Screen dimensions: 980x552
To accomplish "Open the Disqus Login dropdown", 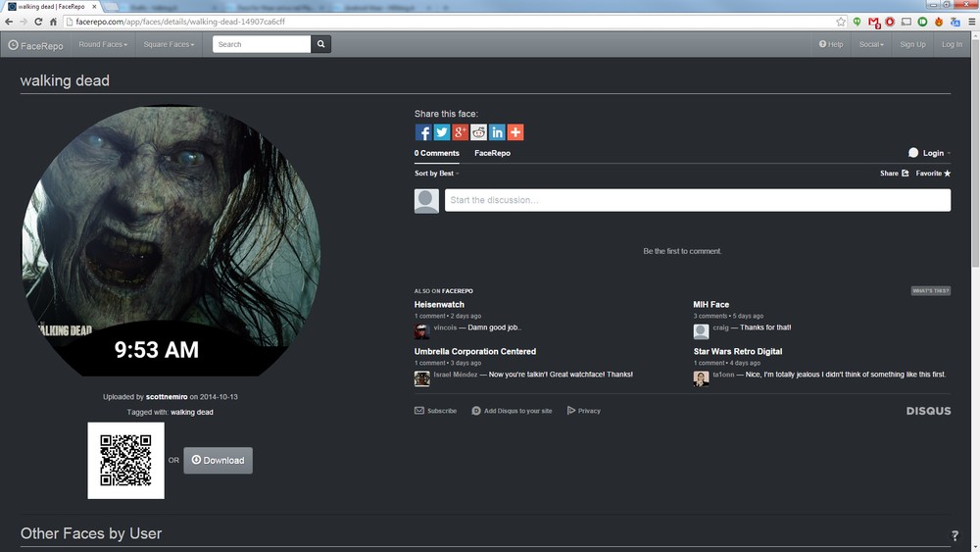I will click(929, 153).
